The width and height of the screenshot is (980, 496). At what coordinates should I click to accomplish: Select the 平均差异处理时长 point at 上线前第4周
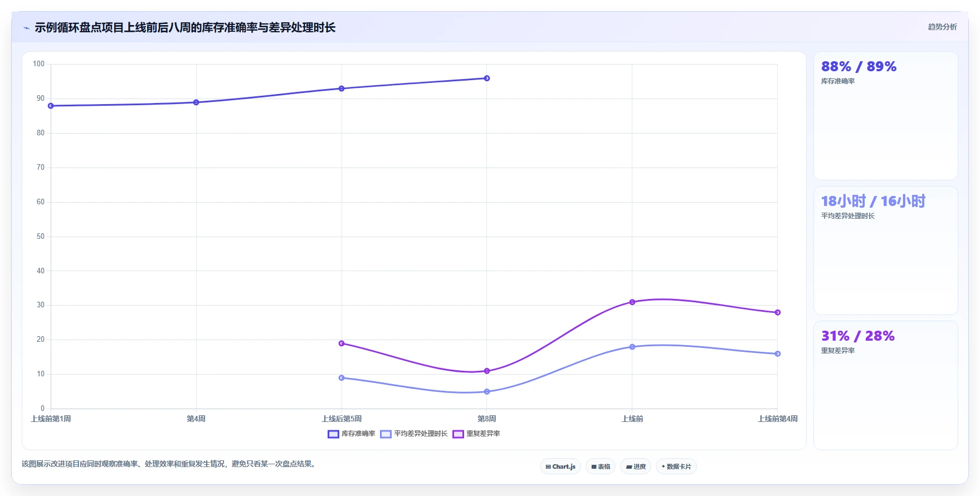tap(778, 354)
